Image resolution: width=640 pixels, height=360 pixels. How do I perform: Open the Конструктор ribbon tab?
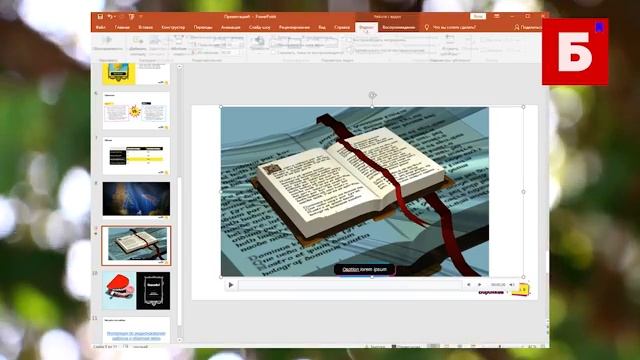coord(173,27)
